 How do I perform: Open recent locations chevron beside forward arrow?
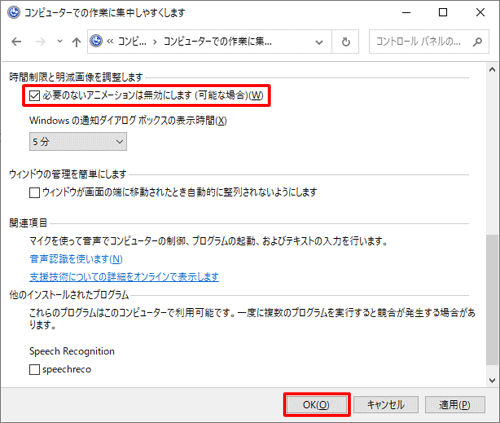click(x=60, y=42)
